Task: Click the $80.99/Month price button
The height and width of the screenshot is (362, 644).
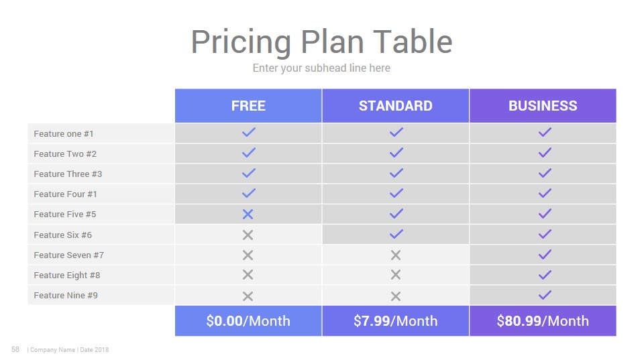Action: click(543, 321)
